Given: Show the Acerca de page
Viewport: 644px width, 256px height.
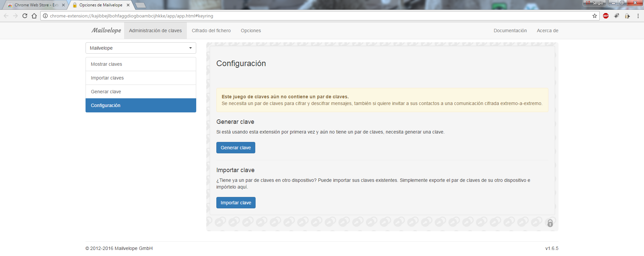Looking at the screenshot, I should pos(547,31).
